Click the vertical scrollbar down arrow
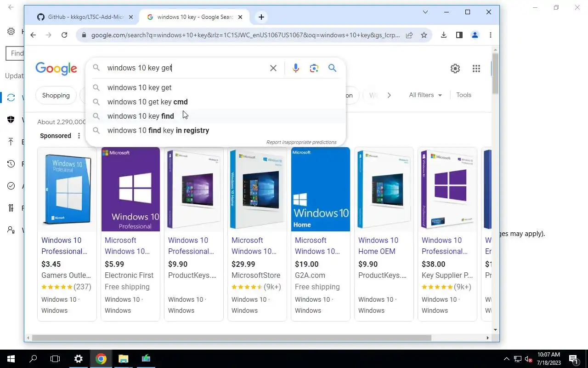Screen dimensions: 588x368 (495, 329)
